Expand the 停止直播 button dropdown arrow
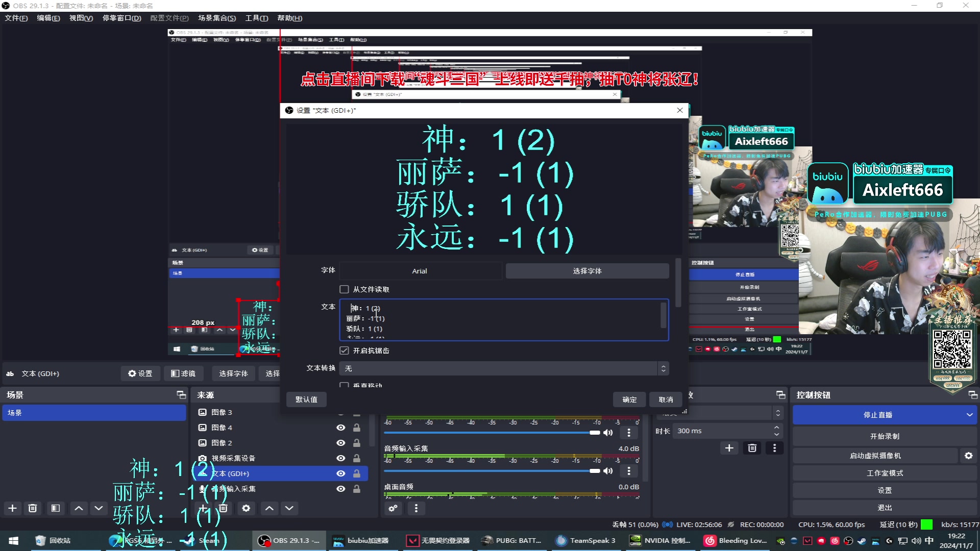This screenshot has width=980, height=551. [x=969, y=415]
